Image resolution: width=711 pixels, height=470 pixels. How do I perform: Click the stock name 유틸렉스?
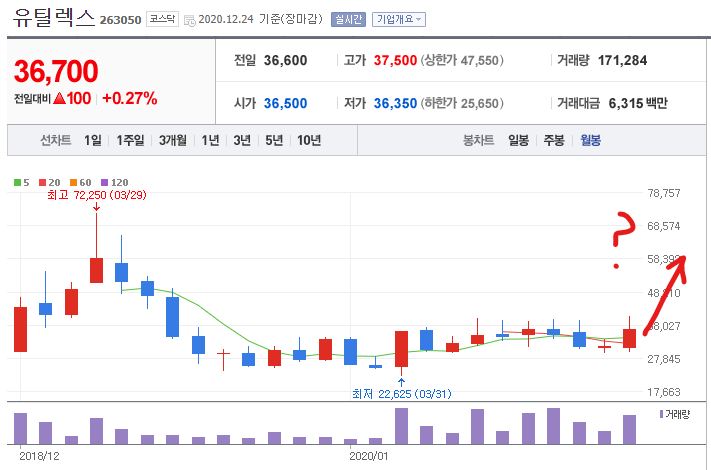(54, 18)
